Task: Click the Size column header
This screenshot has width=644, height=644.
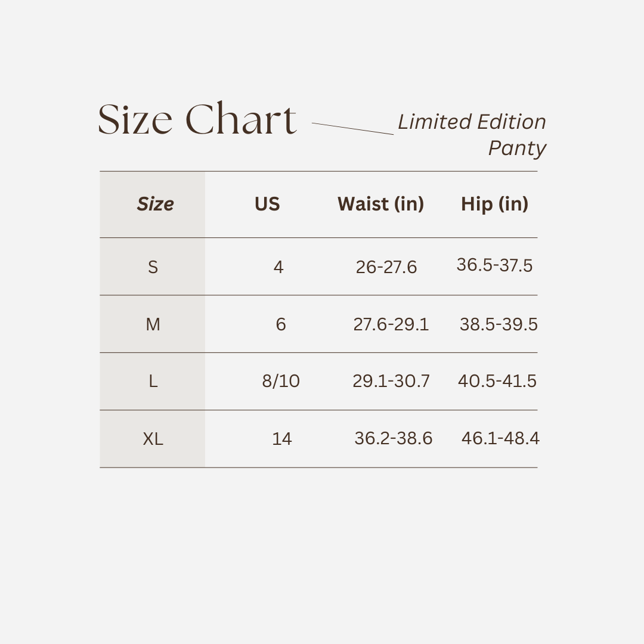Action: (x=155, y=204)
